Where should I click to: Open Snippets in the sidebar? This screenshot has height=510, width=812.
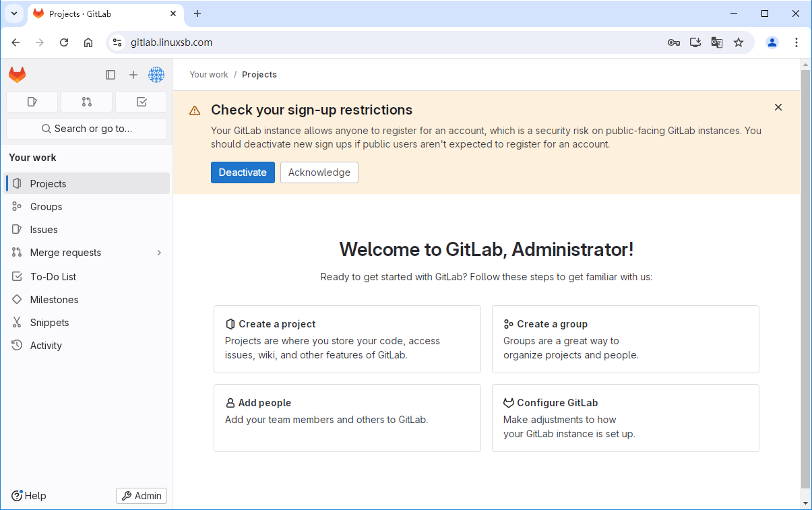click(x=87, y=323)
